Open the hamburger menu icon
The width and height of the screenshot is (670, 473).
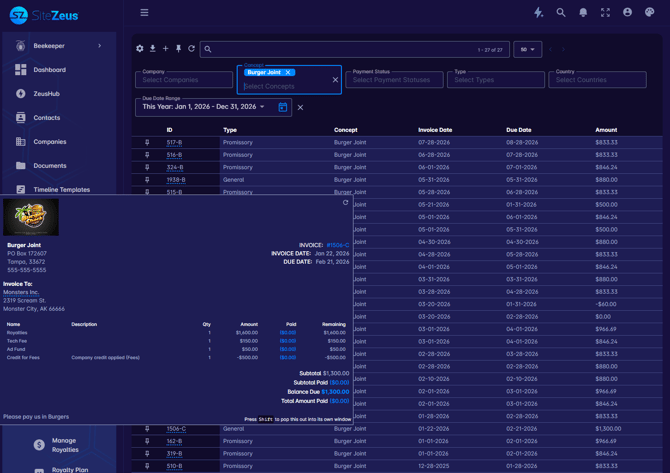click(x=144, y=12)
